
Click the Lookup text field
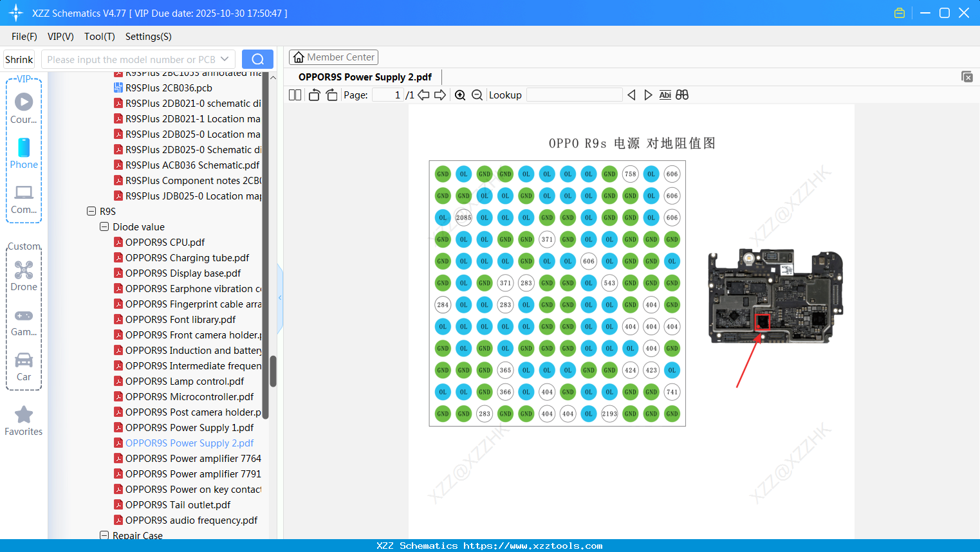pyautogui.click(x=574, y=95)
